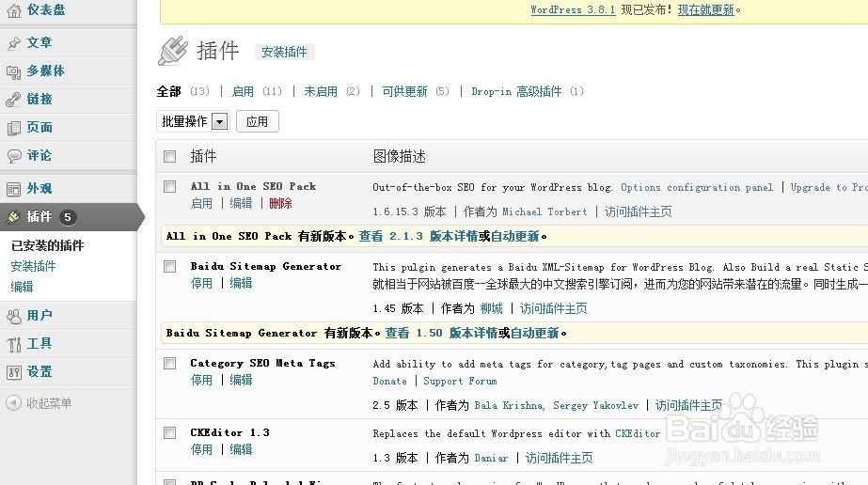This screenshot has height=485, width=868.
Task: Open Daniar author link
Action: (x=491, y=459)
